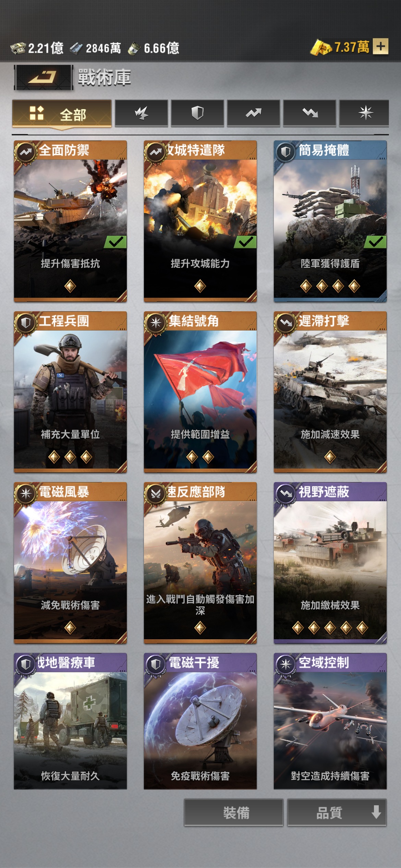Filter by the shield defense category

197,113
